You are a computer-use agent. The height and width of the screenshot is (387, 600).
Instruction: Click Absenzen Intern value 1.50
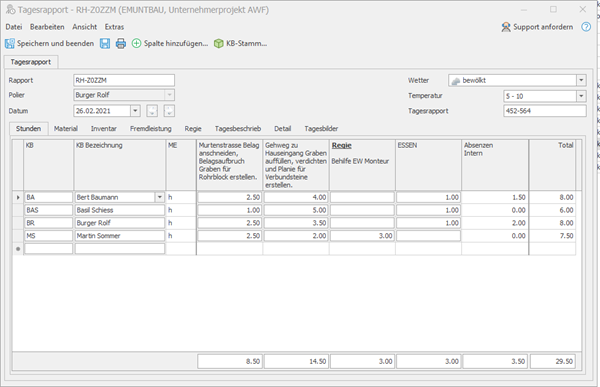tap(495, 198)
